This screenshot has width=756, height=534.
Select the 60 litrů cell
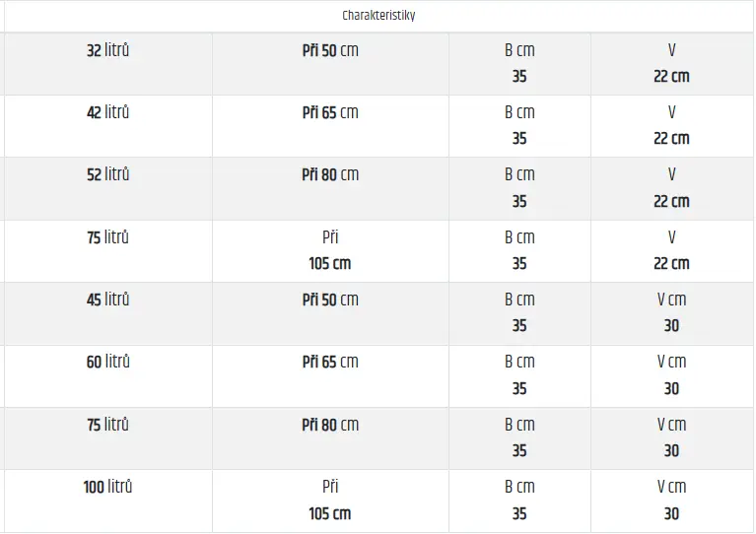tap(107, 363)
